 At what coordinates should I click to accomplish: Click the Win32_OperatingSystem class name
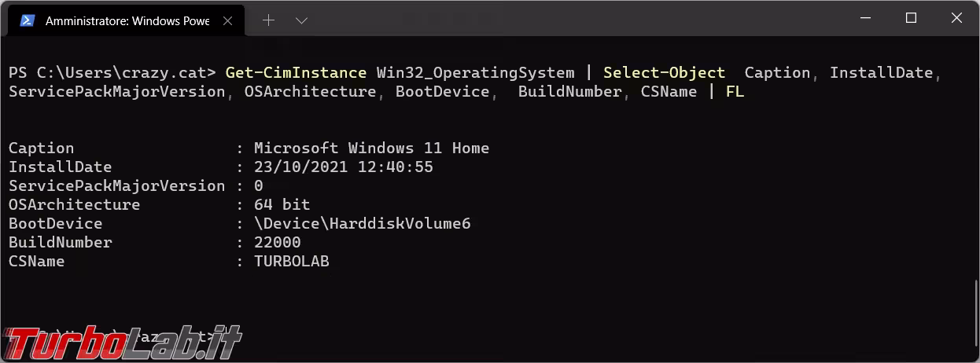[x=475, y=73]
